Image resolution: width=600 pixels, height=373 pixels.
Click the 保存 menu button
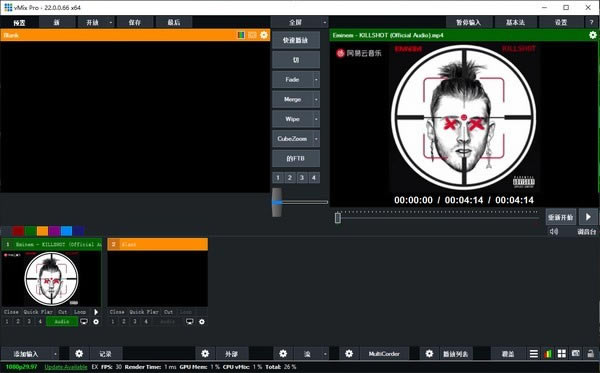click(x=135, y=22)
